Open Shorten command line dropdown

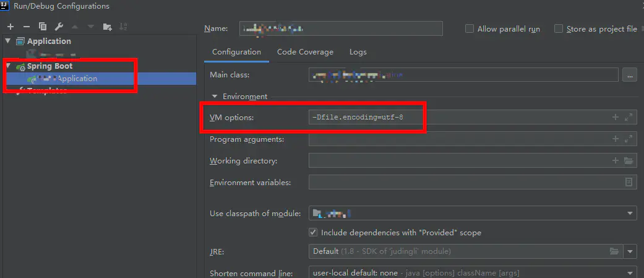(630, 272)
